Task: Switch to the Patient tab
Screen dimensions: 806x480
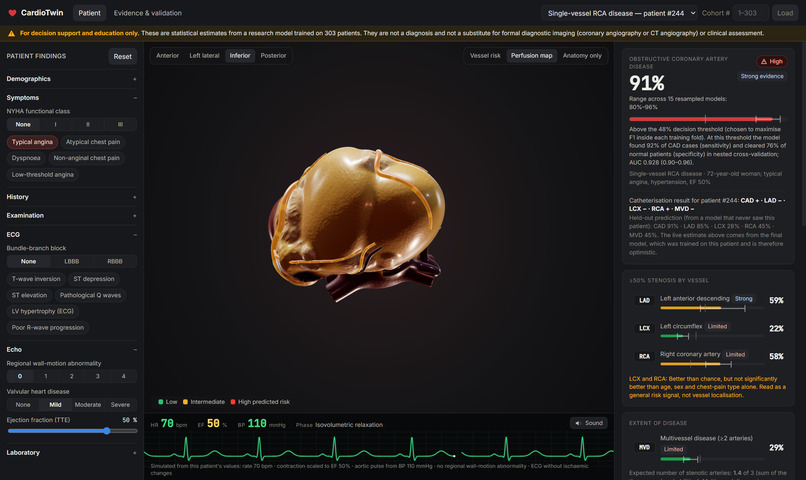Action: pyautogui.click(x=89, y=13)
